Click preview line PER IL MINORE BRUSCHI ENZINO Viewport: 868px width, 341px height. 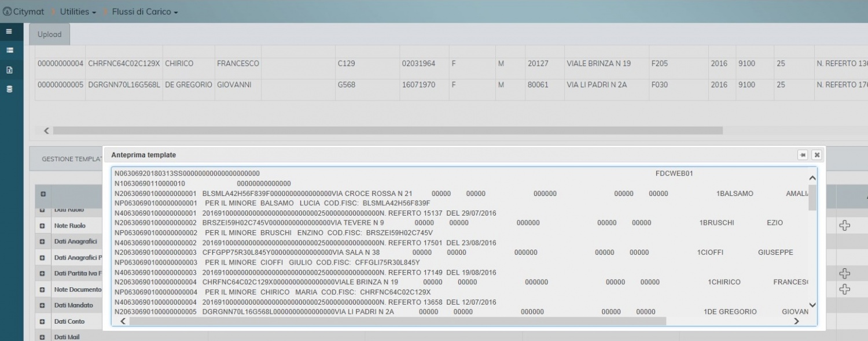point(273,233)
